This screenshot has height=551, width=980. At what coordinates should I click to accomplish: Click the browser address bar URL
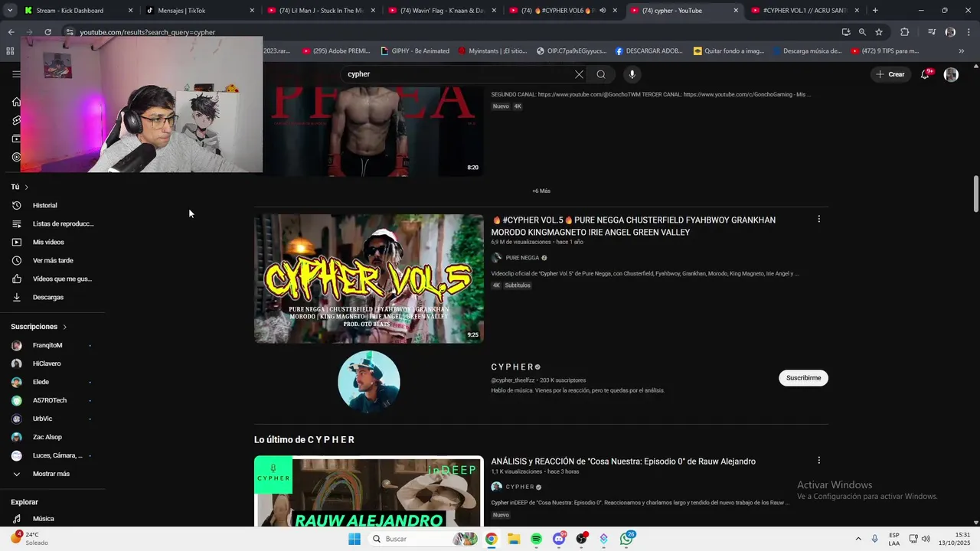pyautogui.click(x=147, y=32)
